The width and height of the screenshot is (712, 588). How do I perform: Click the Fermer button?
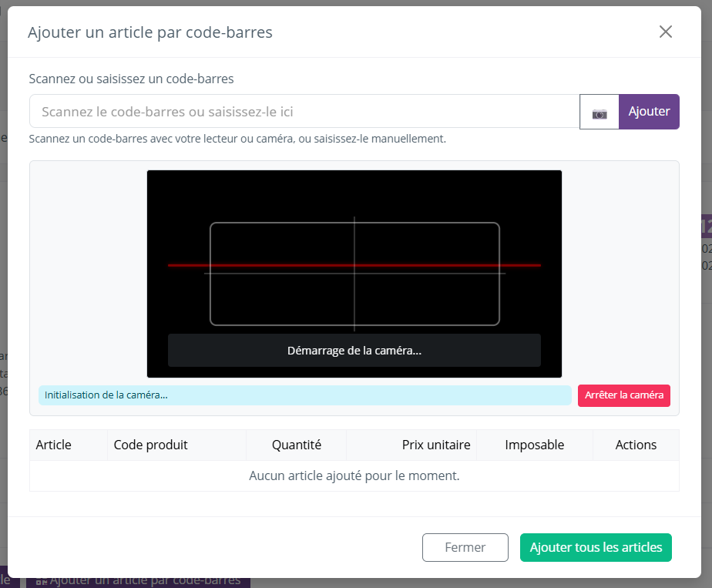pyautogui.click(x=465, y=547)
